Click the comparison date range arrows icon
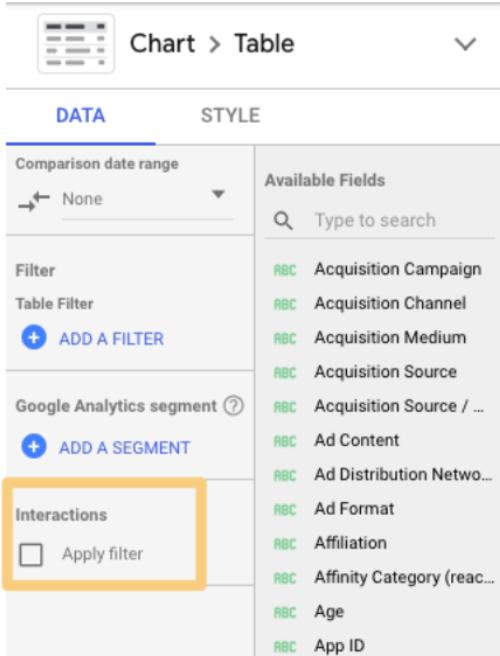This screenshot has height=656, width=500. coord(34,201)
